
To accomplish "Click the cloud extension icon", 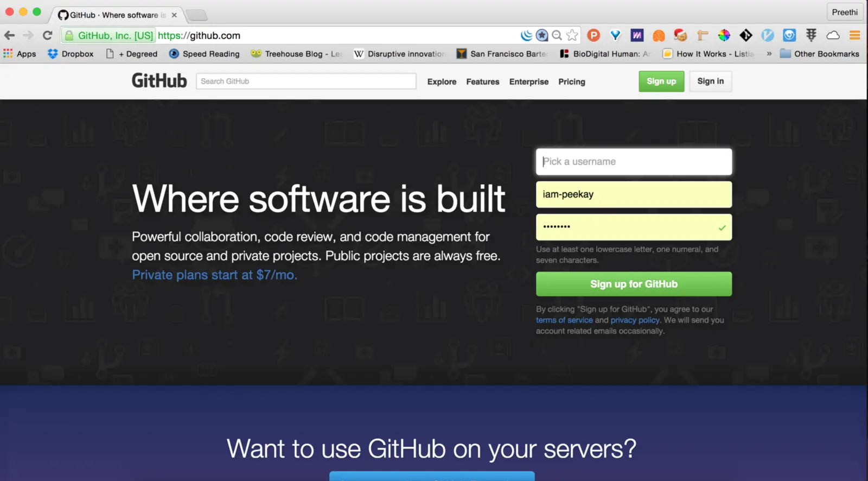I will [833, 35].
